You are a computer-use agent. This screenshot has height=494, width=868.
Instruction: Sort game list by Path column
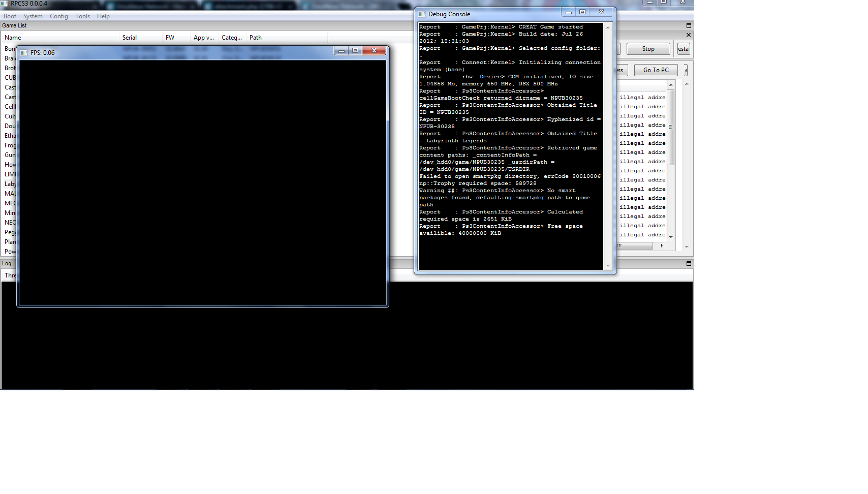coord(287,38)
